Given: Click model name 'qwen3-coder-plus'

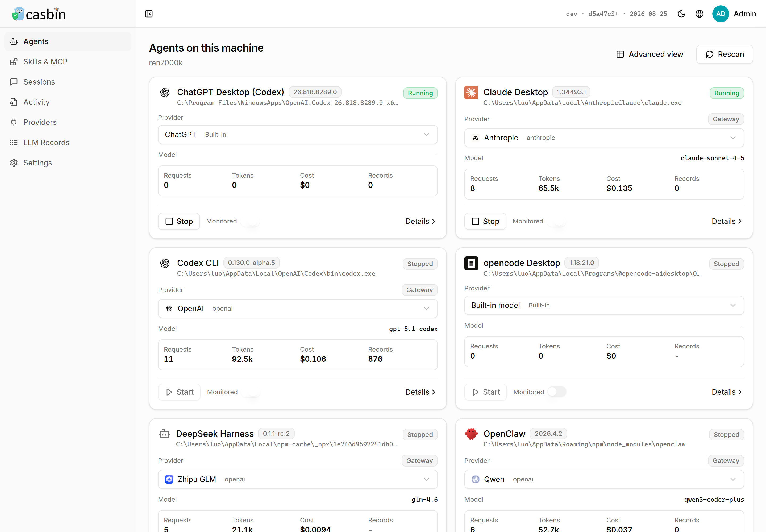Looking at the screenshot, I should [x=714, y=499].
